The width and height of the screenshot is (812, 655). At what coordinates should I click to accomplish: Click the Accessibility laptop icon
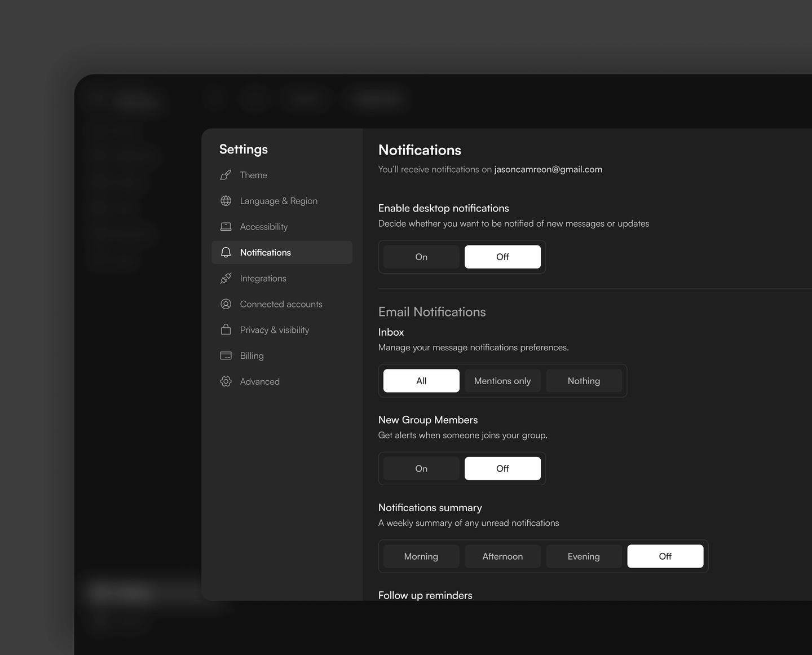click(226, 227)
